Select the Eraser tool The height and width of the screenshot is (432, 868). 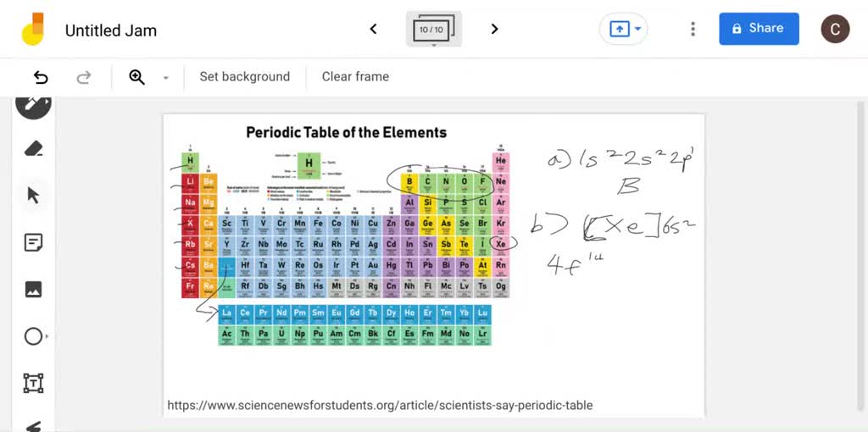click(33, 149)
